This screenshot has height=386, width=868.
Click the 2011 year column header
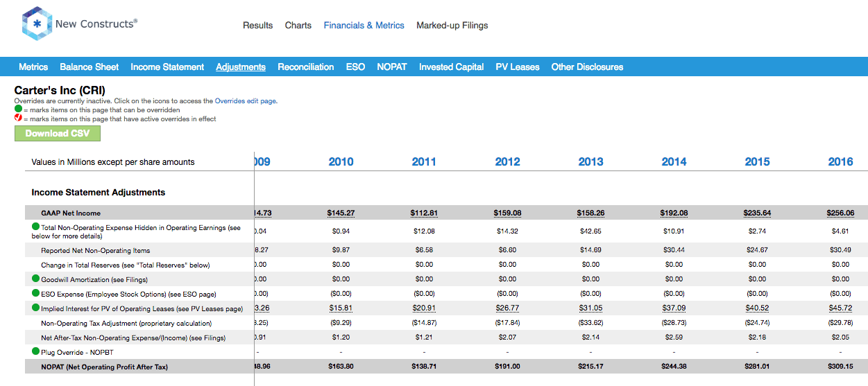[424, 161]
